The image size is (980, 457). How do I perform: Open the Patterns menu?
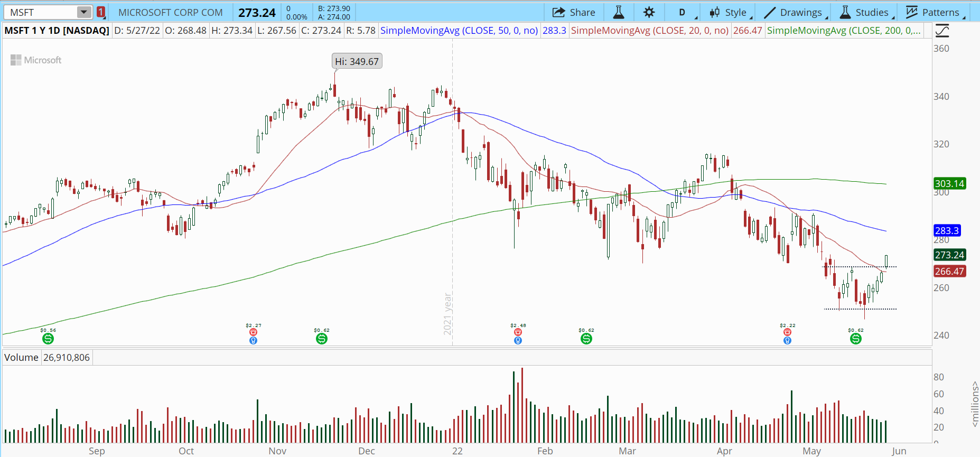click(935, 12)
